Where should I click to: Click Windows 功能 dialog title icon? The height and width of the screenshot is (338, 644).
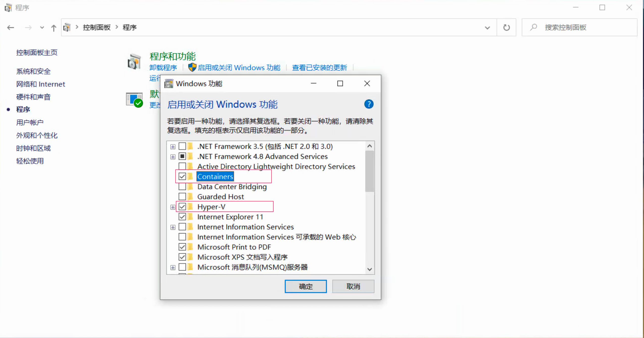169,84
